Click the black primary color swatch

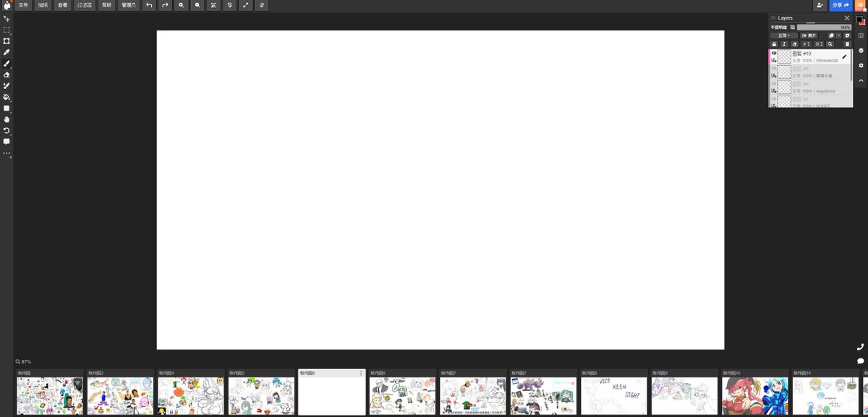[x=859, y=19]
